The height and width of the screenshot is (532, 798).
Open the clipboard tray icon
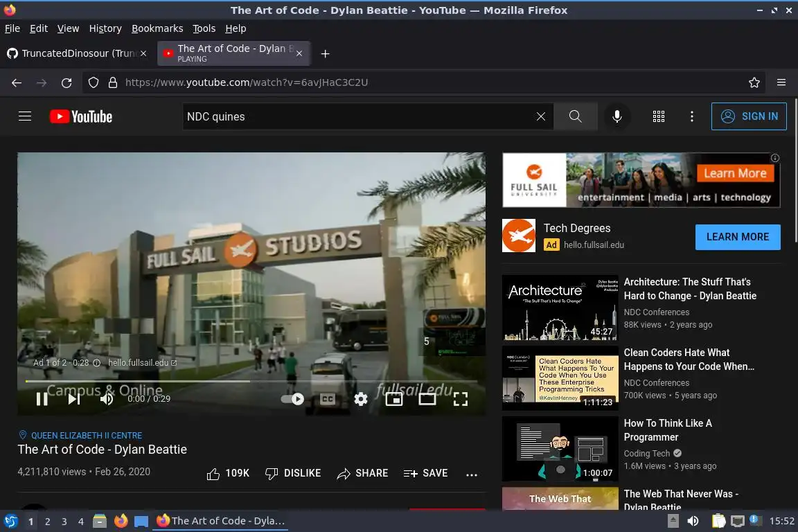pos(718,522)
